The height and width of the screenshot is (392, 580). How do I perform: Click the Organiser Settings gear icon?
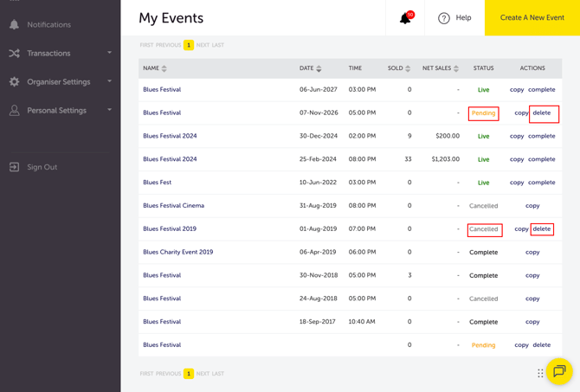pyautogui.click(x=14, y=81)
